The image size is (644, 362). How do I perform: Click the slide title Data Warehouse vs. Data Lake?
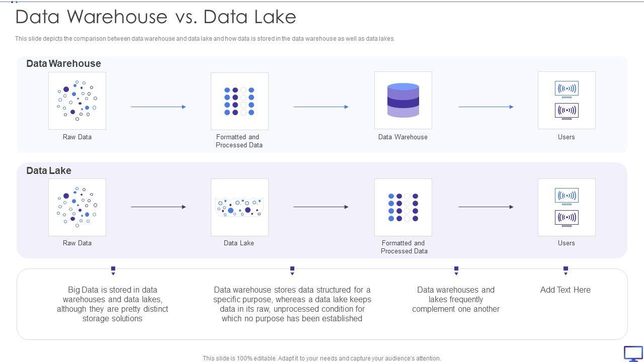click(x=156, y=17)
